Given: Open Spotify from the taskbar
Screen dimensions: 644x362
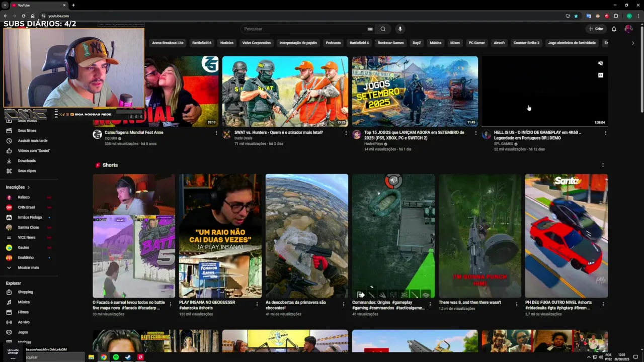Looking at the screenshot, I should point(116,357).
